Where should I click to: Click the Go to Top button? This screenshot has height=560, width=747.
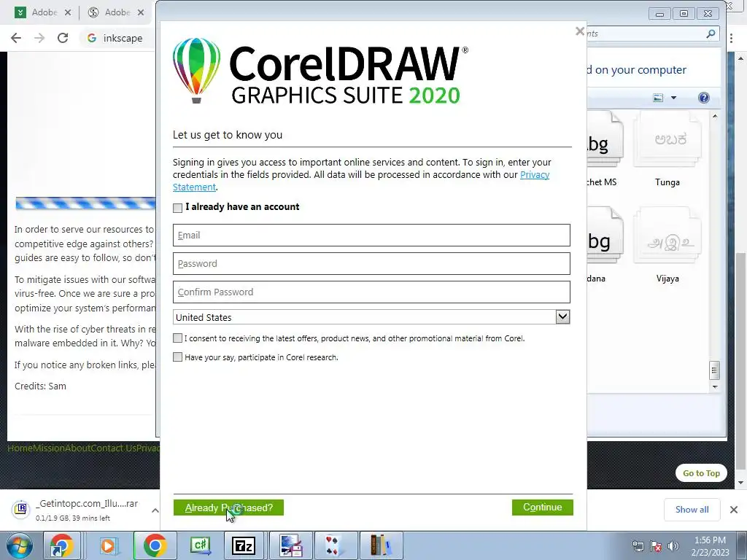[701, 472]
